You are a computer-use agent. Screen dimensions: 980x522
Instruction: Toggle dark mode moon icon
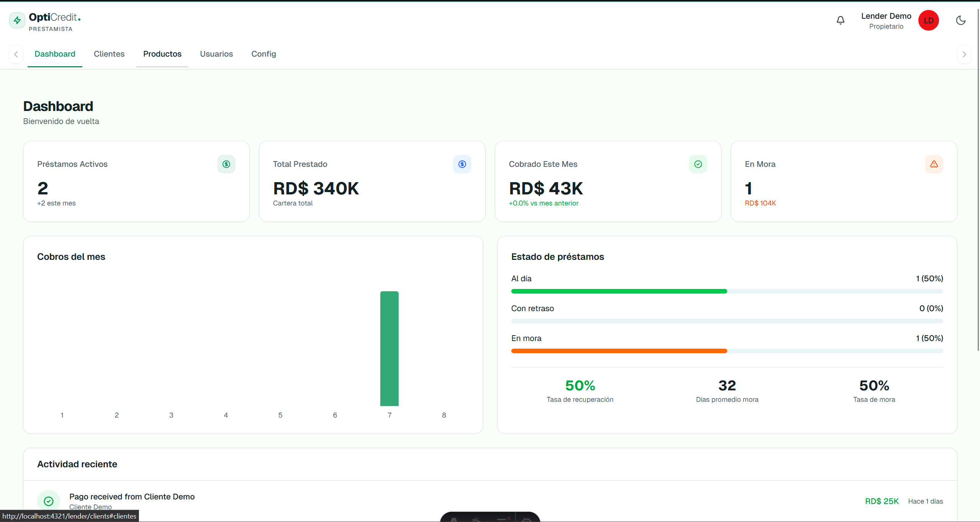960,20
